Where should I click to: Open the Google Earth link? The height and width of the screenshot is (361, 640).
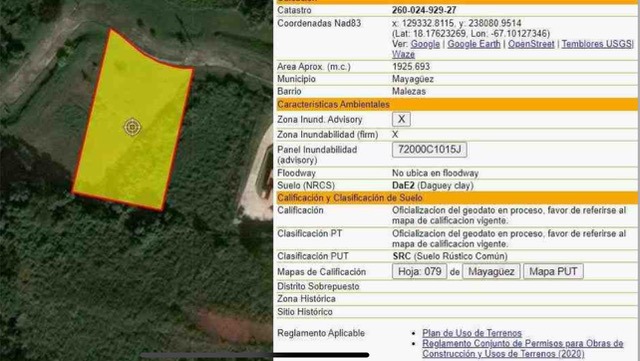coord(473,44)
